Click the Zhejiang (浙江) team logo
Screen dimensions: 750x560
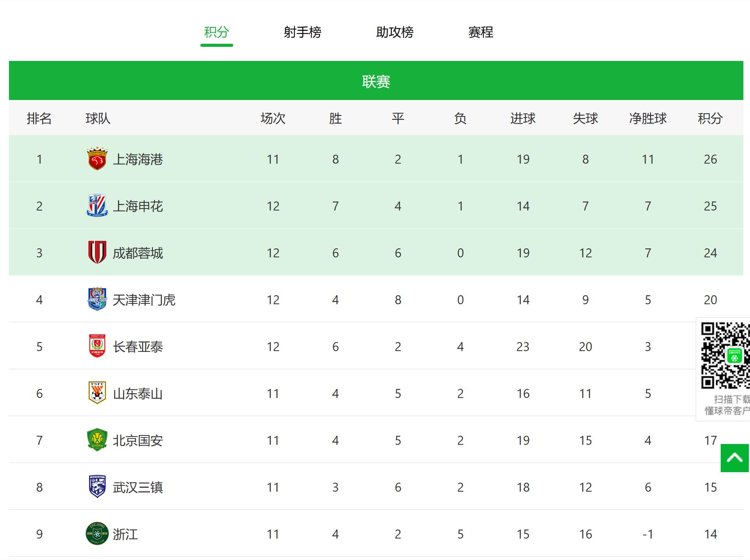point(97,533)
